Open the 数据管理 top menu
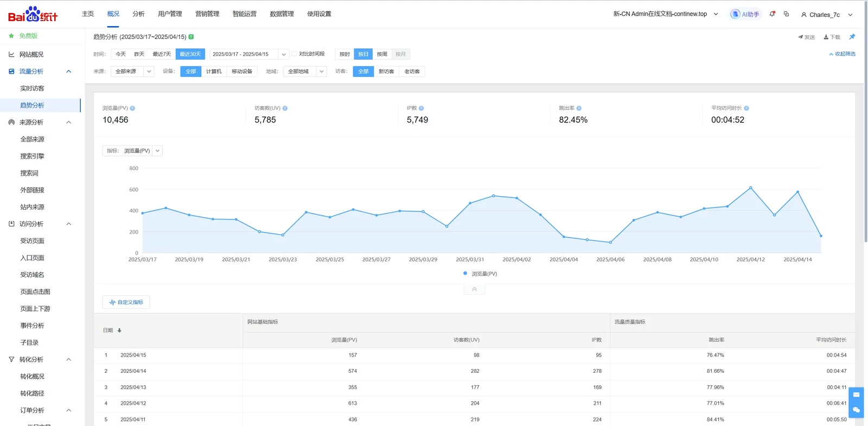This screenshot has height=426, width=868. (282, 14)
